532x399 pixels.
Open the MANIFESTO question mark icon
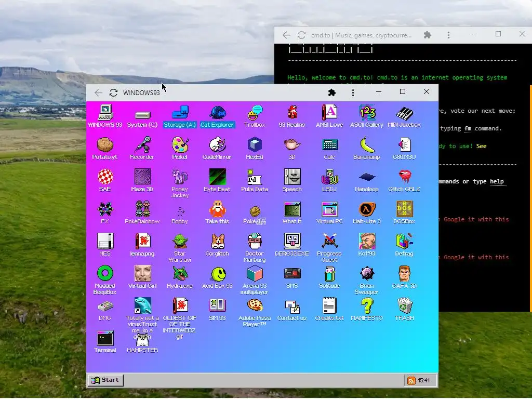367,305
